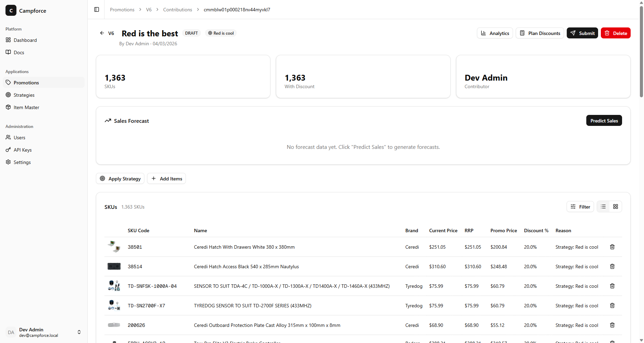Click Add Items button

point(166,178)
